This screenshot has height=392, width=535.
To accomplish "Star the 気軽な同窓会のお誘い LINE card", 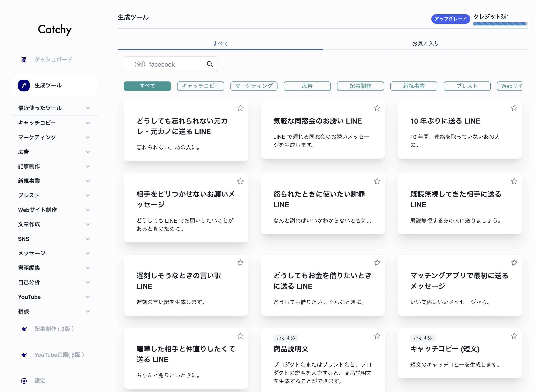I will pyautogui.click(x=377, y=108).
